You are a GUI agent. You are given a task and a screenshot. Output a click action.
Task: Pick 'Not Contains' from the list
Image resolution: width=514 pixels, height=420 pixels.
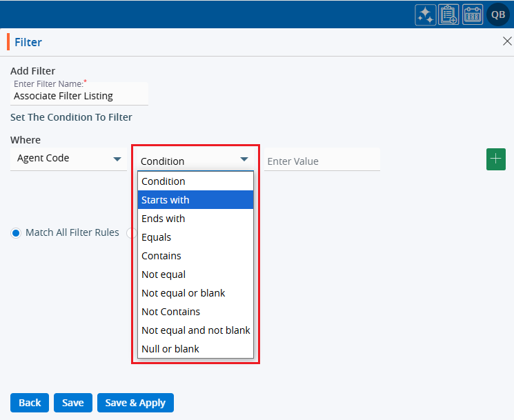(x=195, y=312)
